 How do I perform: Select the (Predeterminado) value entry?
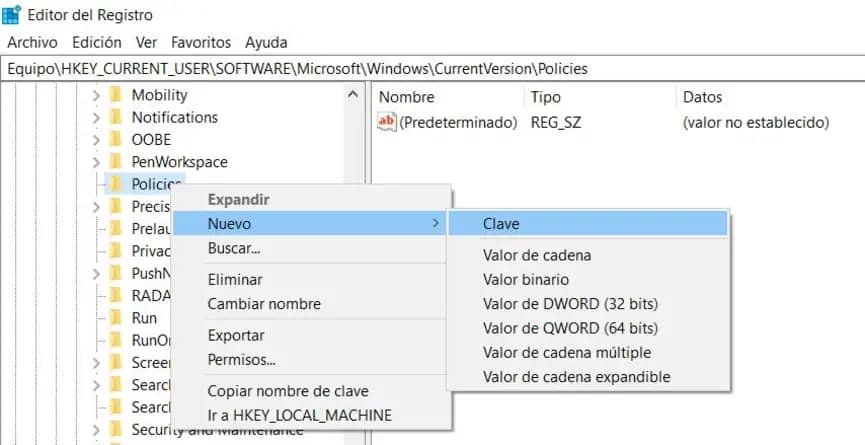click(457, 122)
